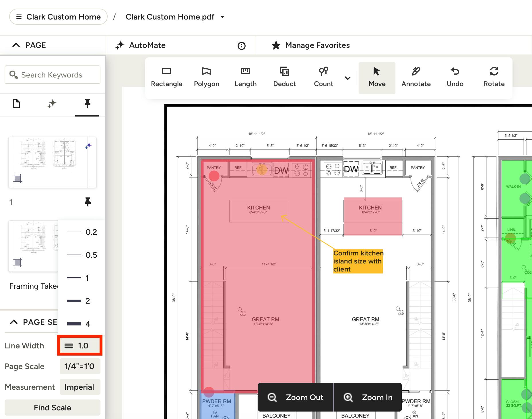Switch to the AutoMate sparkle tab
Viewport: 532px width, 419px height.
[x=52, y=104]
